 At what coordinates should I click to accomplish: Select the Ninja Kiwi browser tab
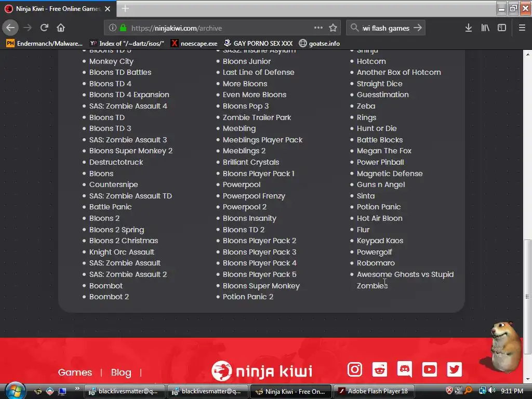click(58, 9)
